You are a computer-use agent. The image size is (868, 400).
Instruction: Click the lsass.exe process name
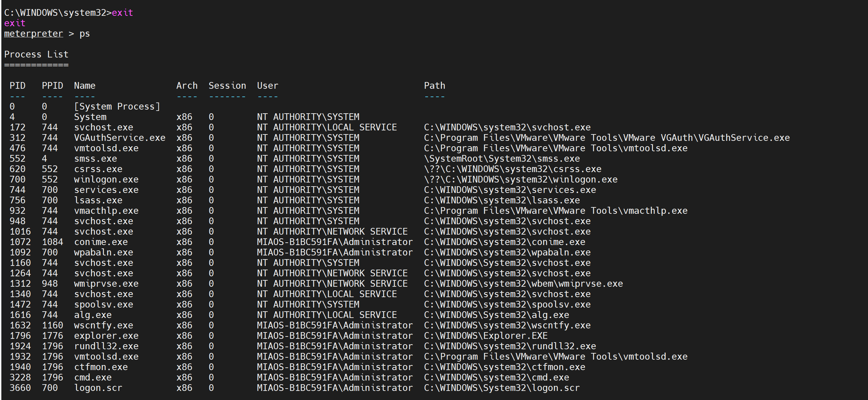click(x=98, y=200)
